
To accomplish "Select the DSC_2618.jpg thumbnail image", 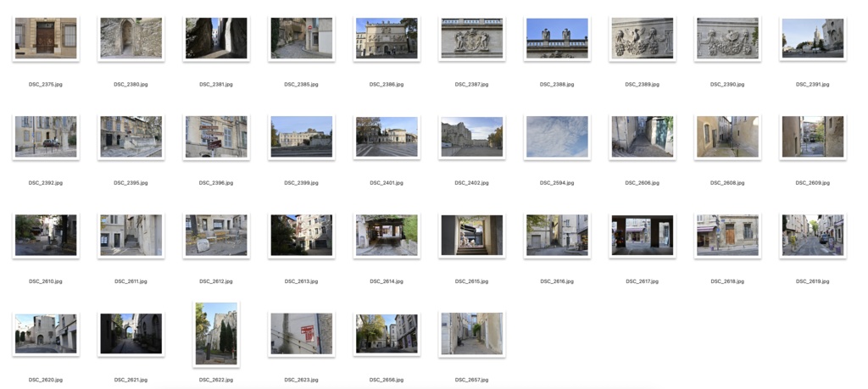I will point(728,235).
